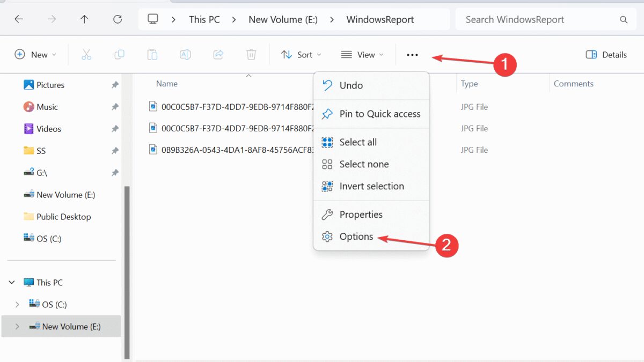This screenshot has width=644, height=362.
Task: Open the Sort dropdown
Action: tap(301, 54)
